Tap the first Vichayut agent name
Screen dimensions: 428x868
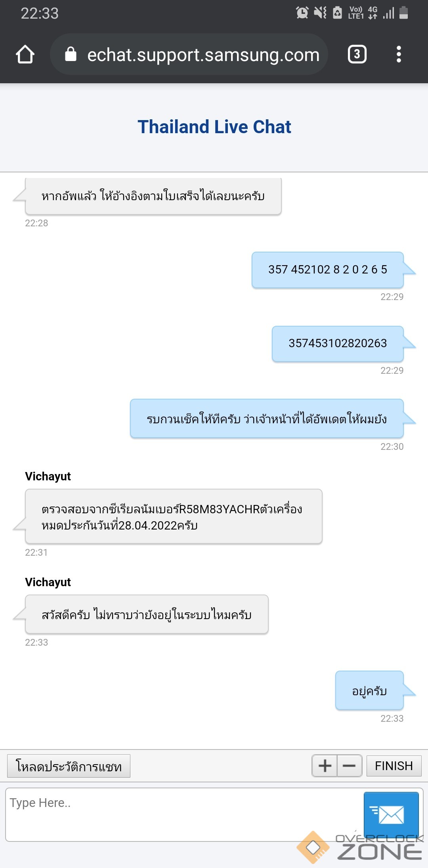coord(48,476)
